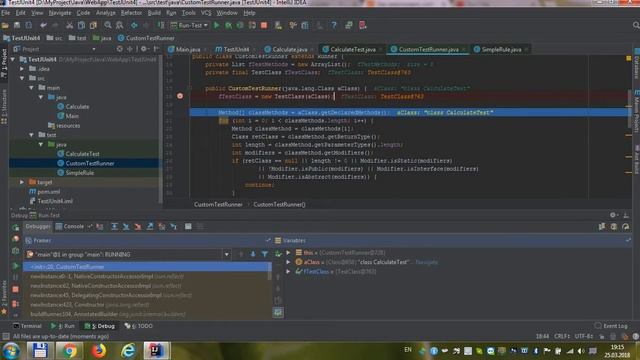Click the Paste toolbar icon

[93, 25]
